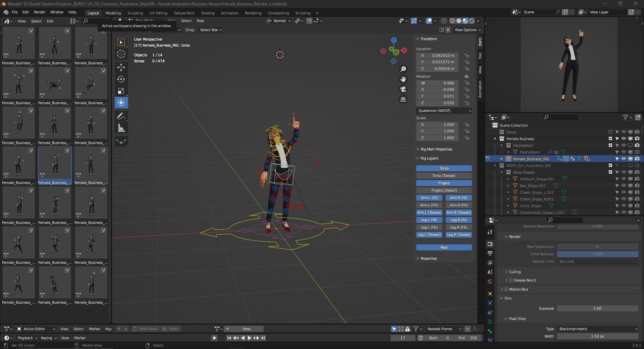Enable auto keying record button
The width and height of the screenshot is (644, 349).
214,338
